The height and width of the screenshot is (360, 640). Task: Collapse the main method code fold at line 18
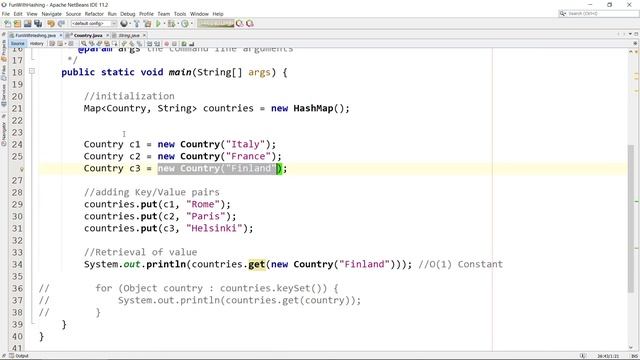point(31,71)
